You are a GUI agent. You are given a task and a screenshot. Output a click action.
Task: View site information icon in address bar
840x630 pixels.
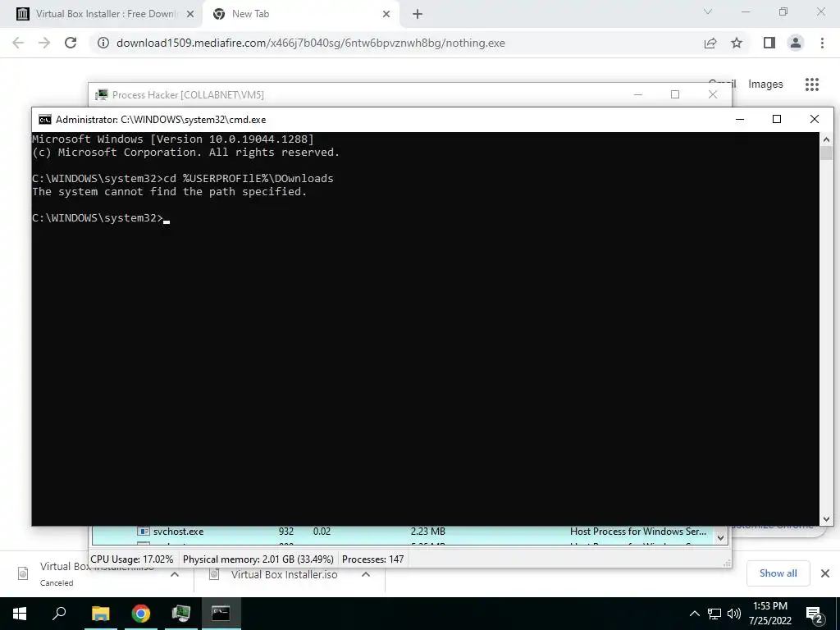(103, 43)
